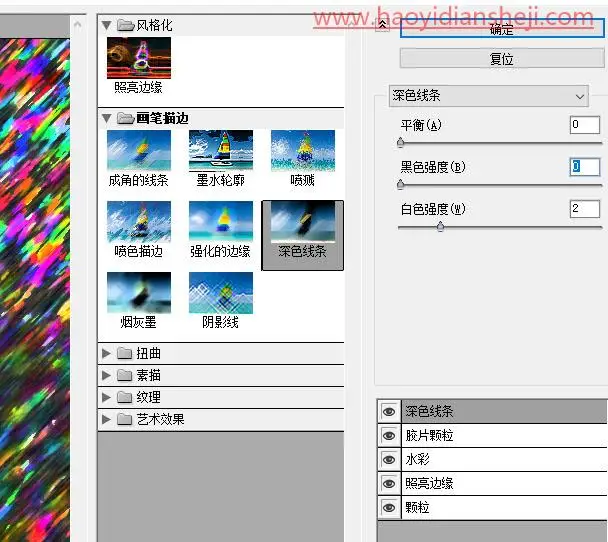Hide filter gallery with double-chevron button
Image resolution: width=608 pixels, height=542 pixels.
(x=382, y=24)
